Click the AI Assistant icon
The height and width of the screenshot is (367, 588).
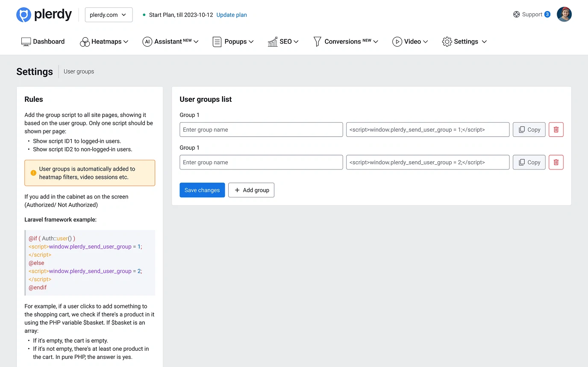tap(147, 41)
